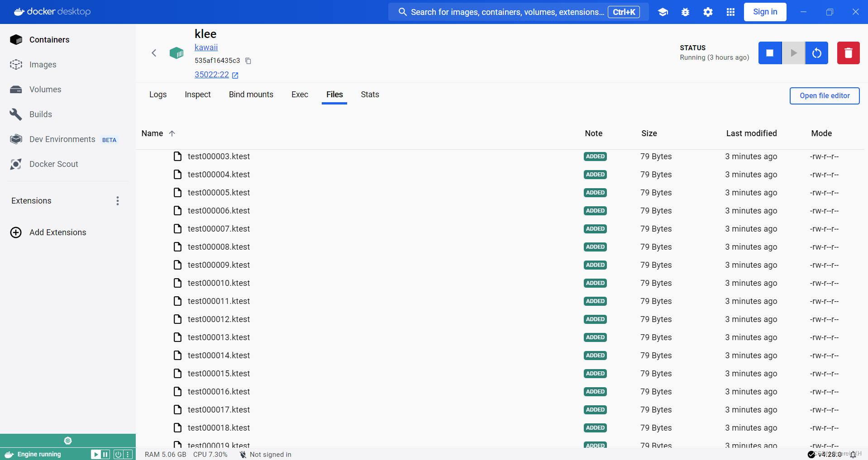The height and width of the screenshot is (460, 868).
Task: Open the notifications bell icon
Action: click(x=853, y=455)
